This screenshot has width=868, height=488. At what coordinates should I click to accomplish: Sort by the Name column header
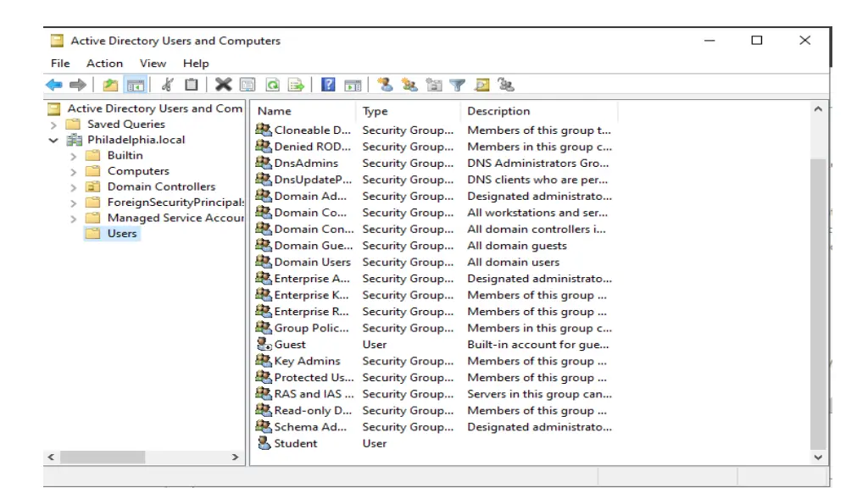[x=303, y=111]
